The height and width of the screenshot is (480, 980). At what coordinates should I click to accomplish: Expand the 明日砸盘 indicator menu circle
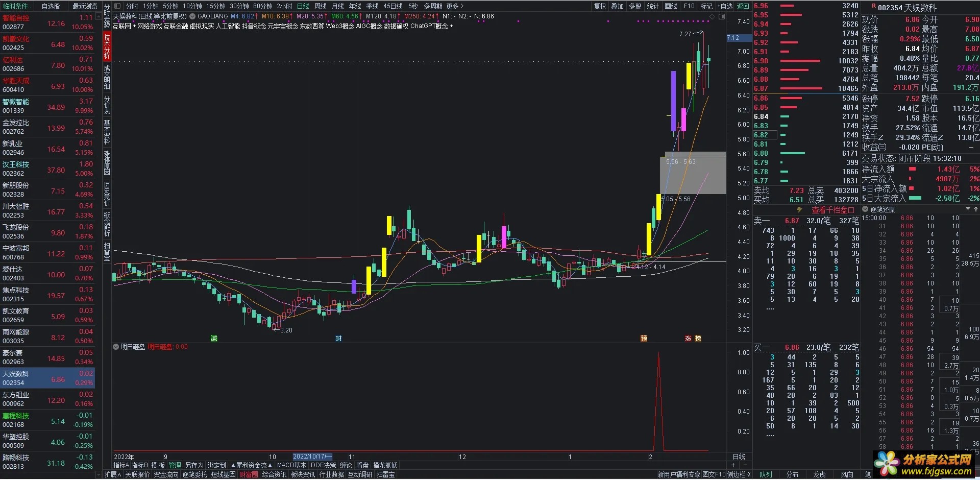pyautogui.click(x=116, y=347)
